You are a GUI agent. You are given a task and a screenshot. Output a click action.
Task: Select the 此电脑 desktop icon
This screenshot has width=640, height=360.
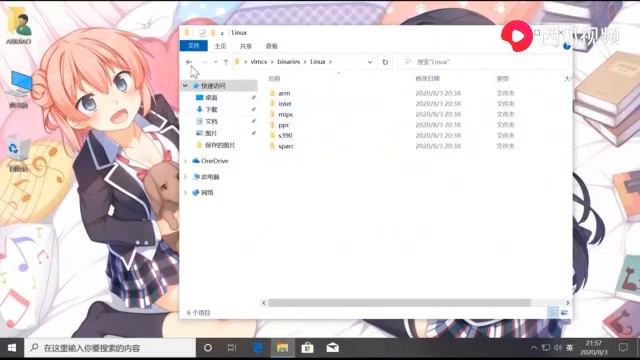(19, 89)
